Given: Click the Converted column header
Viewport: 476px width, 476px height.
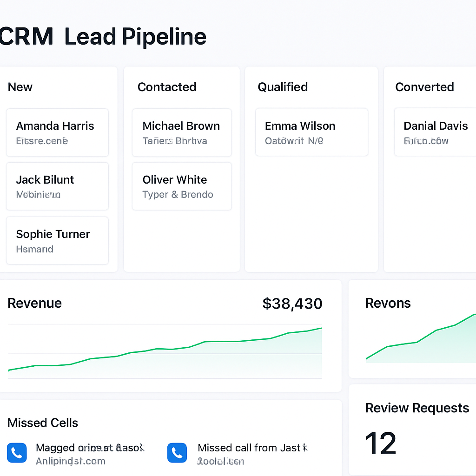Looking at the screenshot, I should pos(425,87).
